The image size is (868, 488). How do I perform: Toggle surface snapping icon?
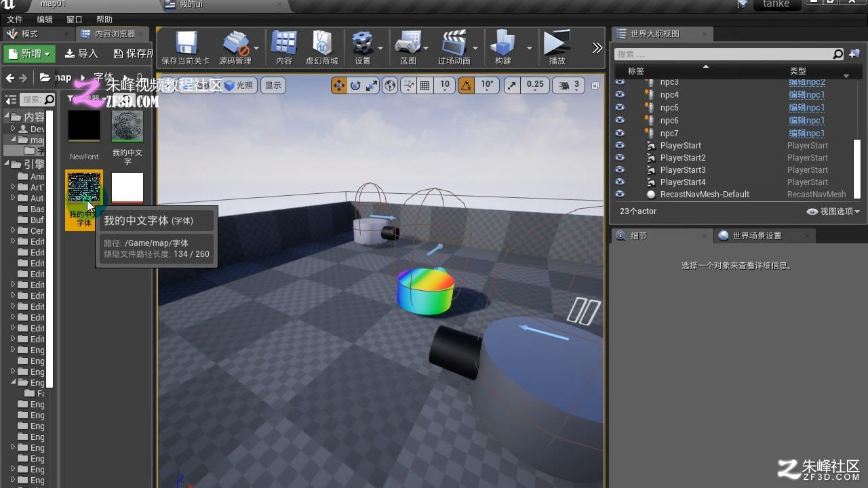[x=408, y=85]
